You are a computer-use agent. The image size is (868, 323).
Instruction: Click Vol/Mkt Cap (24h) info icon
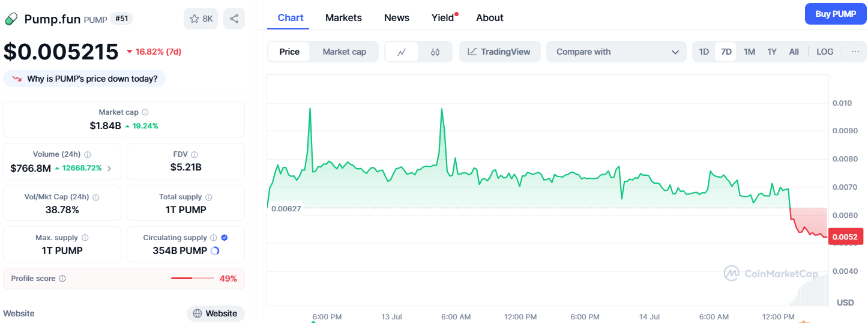click(x=96, y=197)
